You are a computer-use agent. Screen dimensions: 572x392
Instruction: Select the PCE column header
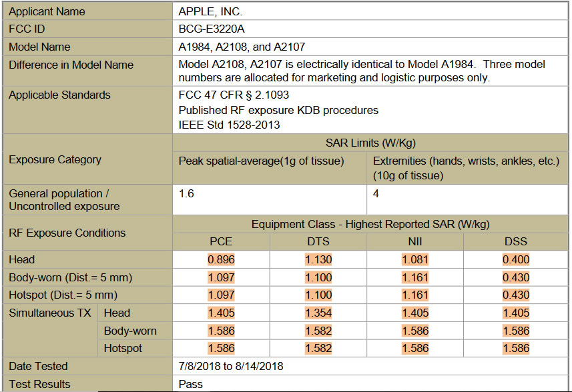[221, 241]
